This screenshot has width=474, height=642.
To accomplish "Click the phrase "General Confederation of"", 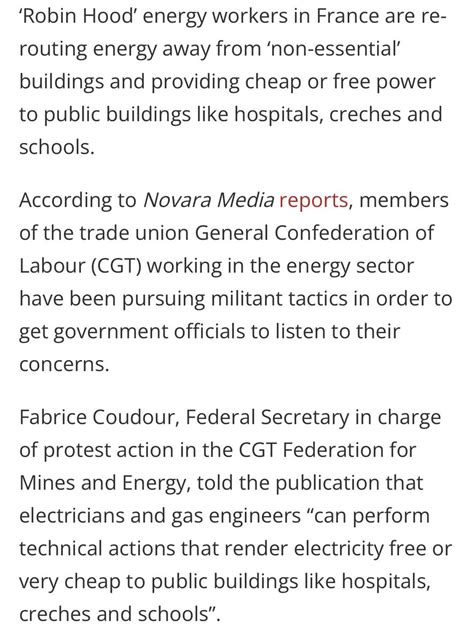I will click(314, 233).
